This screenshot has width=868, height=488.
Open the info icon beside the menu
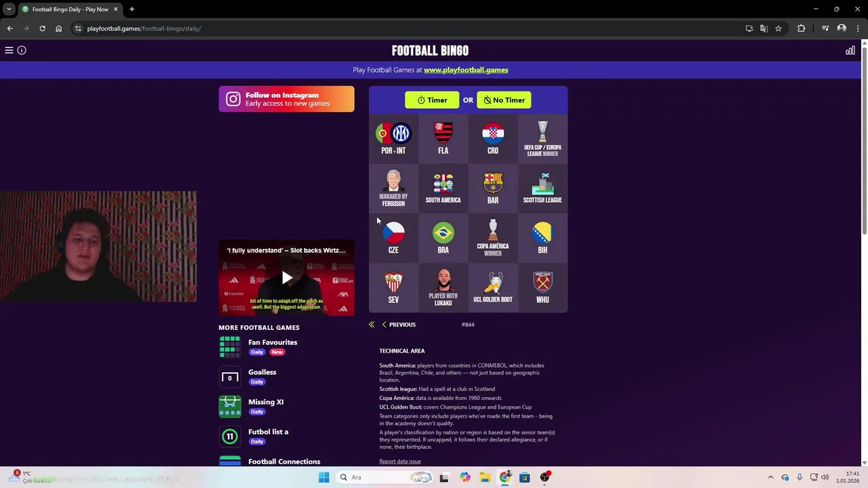click(x=22, y=50)
